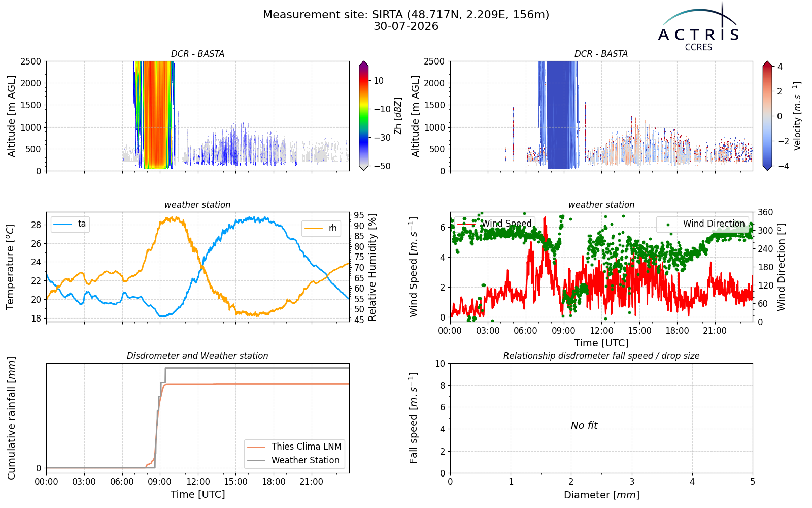Image resolution: width=812 pixels, height=508 pixels.
Task: Click the 'Wind Speed' legend label
Action: tap(506, 224)
